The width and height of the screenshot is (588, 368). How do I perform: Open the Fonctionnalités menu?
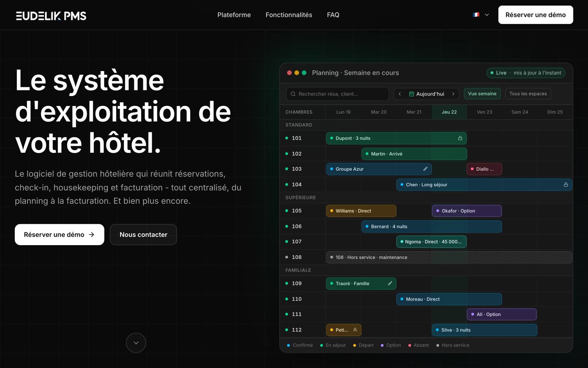289,15
